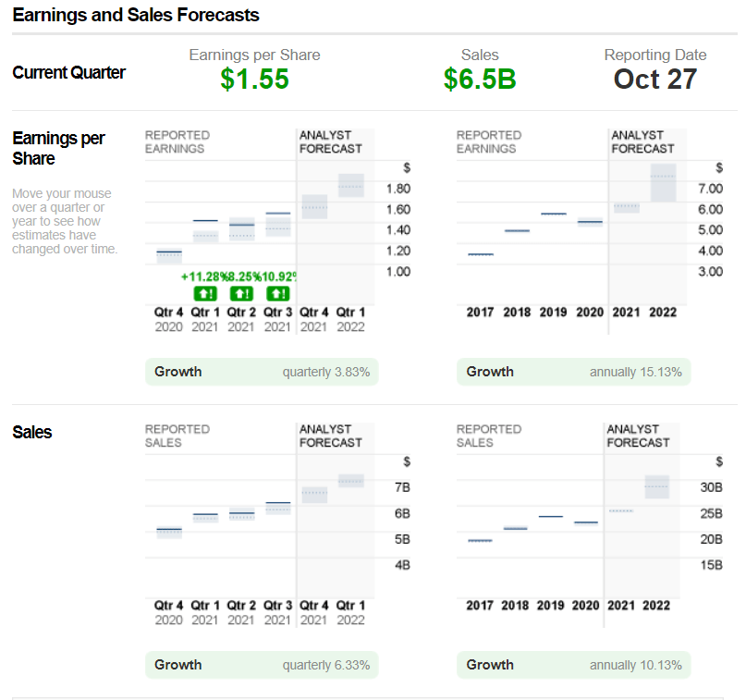Click Qtr 2 2021 earnings surprise icon

click(x=241, y=293)
